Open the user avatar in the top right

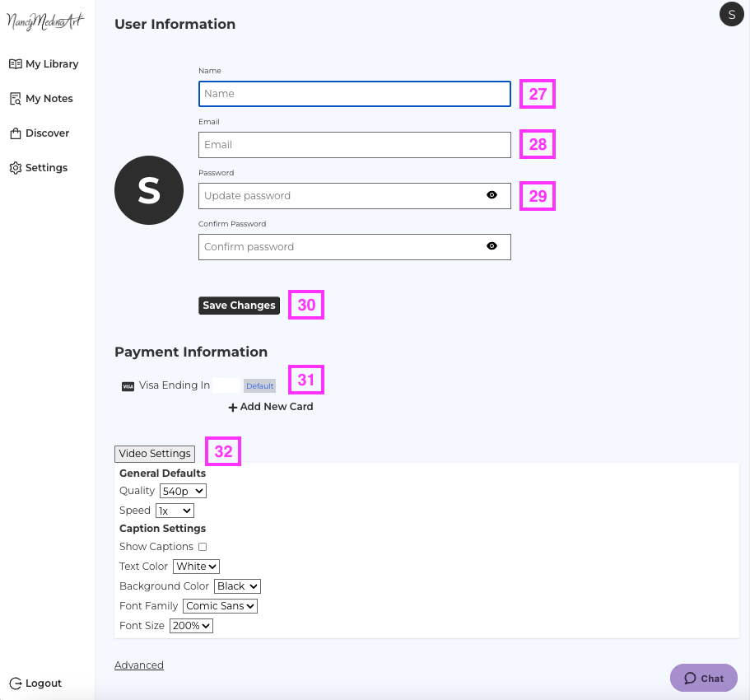pos(731,14)
